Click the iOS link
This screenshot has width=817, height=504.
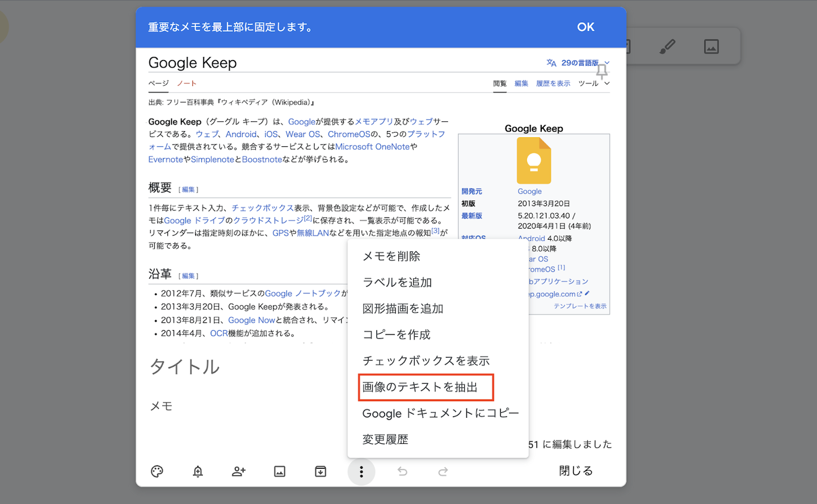pos(271,134)
